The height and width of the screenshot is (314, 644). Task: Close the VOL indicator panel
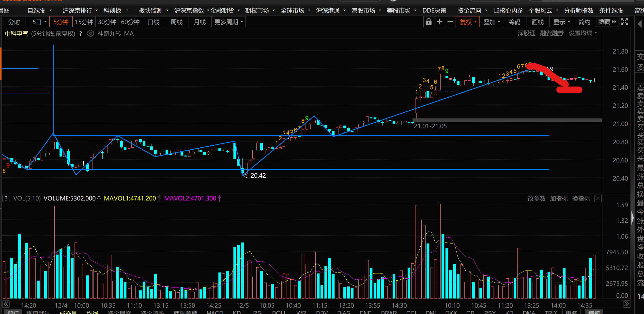(x=598, y=198)
